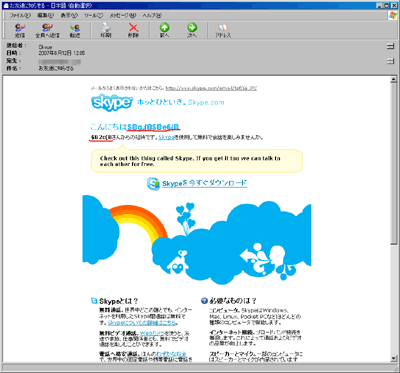Click the small icon right of the recipient row

[x=390, y=61]
